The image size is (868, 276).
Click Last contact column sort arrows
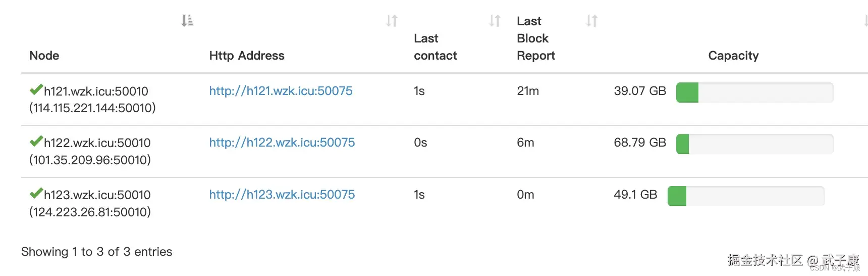pos(495,21)
